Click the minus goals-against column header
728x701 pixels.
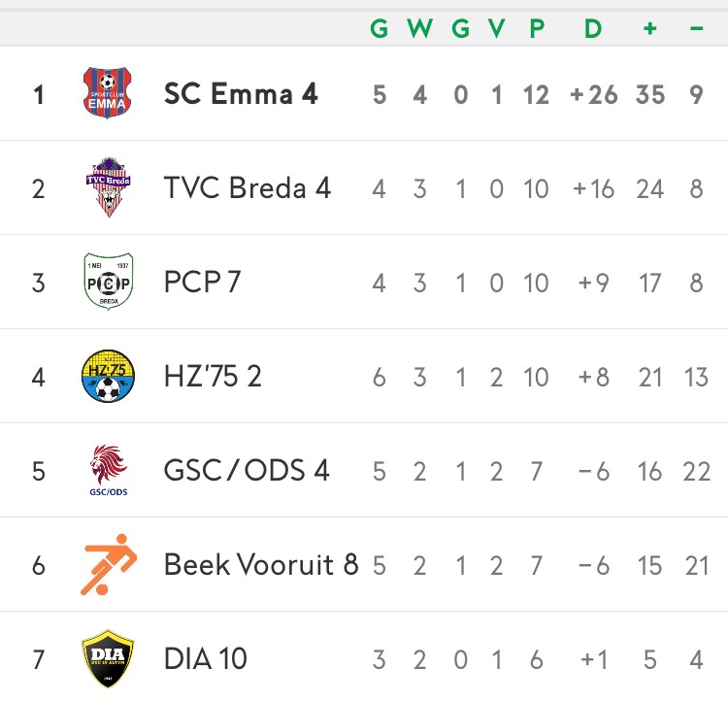696,29
